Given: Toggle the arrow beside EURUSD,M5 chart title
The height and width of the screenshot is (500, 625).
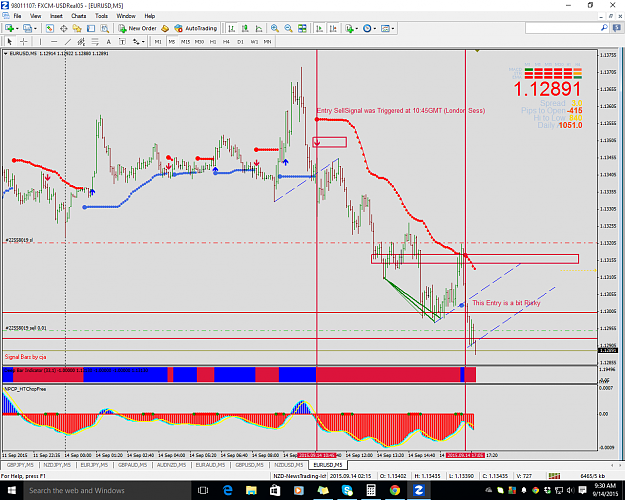Looking at the screenshot, I should [x=6, y=53].
